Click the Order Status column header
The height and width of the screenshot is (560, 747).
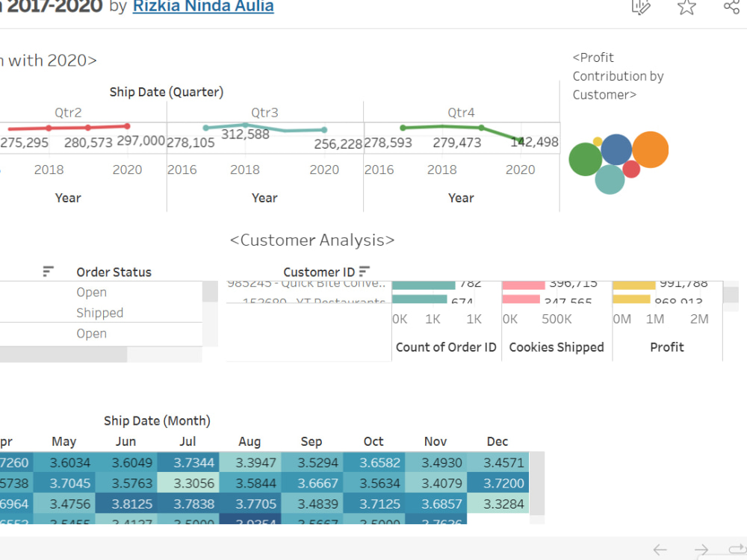(x=114, y=272)
